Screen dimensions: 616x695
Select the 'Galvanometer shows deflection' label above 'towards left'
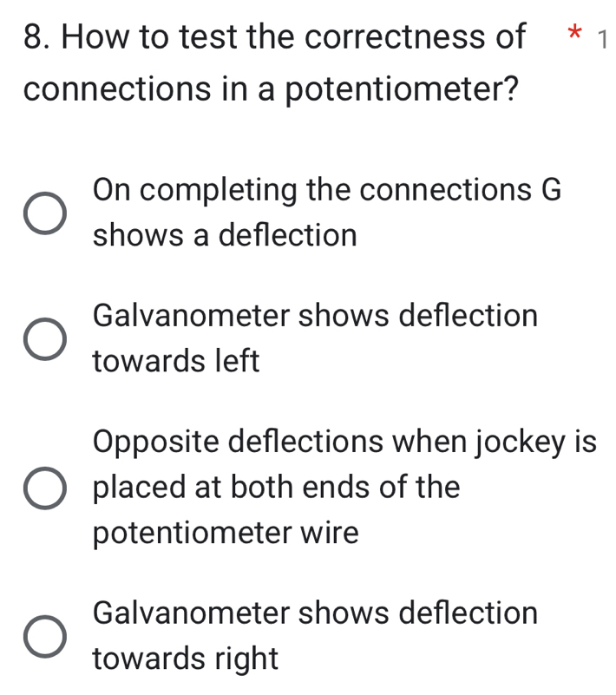coord(315,316)
